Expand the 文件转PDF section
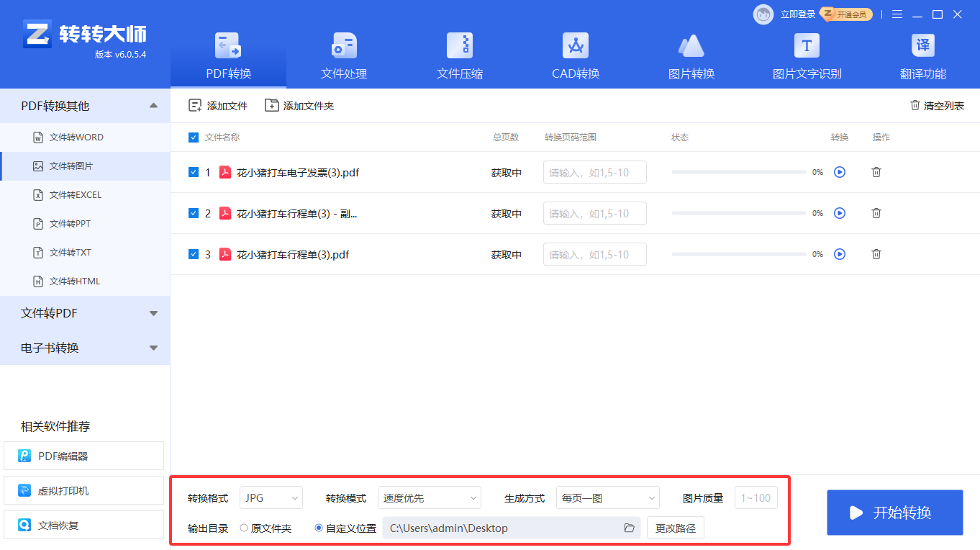 click(x=85, y=313)
